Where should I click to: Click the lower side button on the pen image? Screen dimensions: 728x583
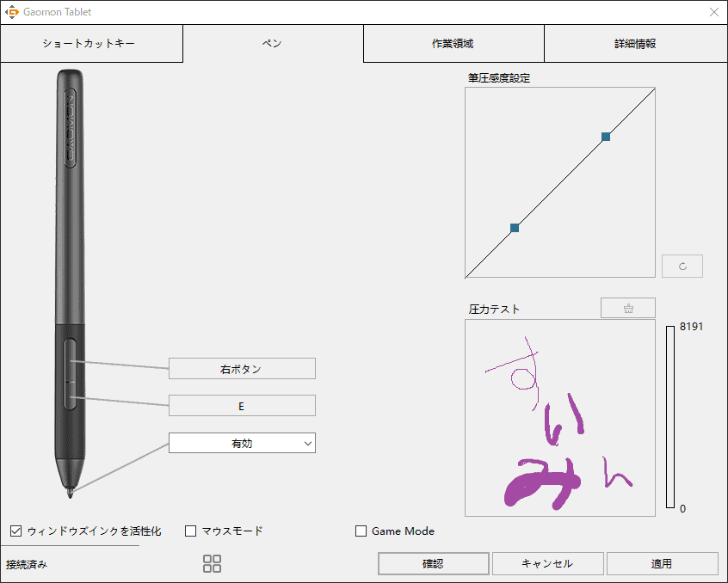point(70,396)
